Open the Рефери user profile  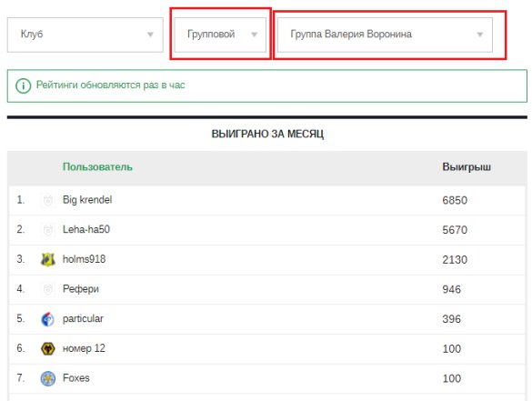[x=81, y=289]
